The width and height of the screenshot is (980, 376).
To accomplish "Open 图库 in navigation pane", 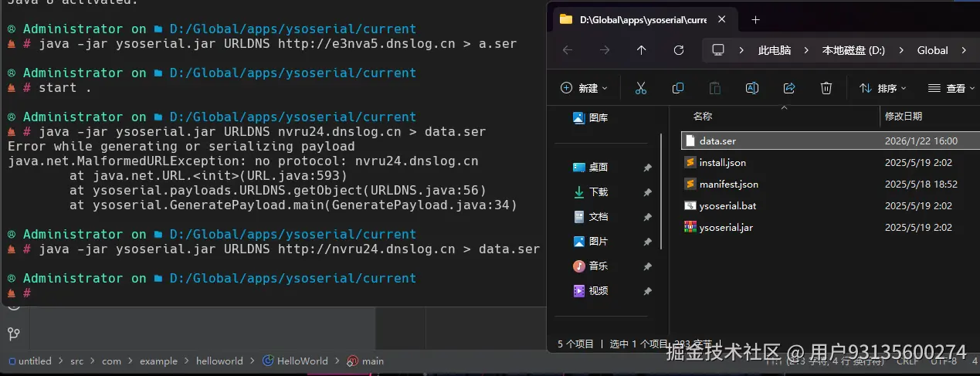I will (591, 118).
